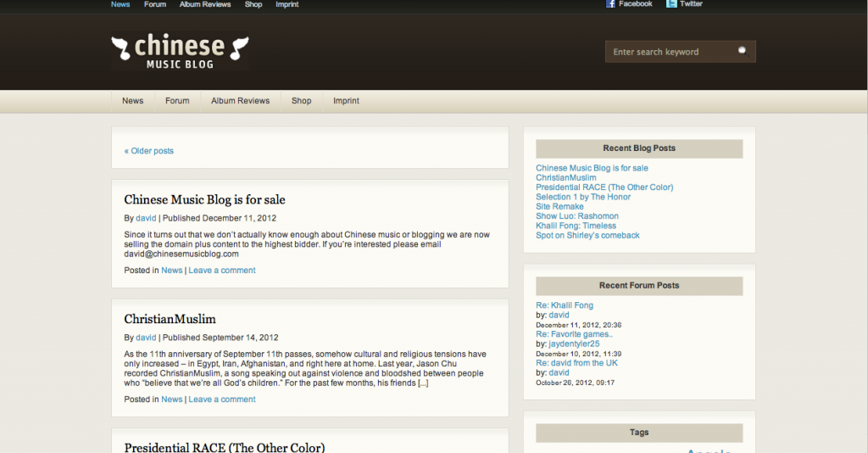The height and width of the screenshot is (453, 868).
Task: Open 'Show Luo: Rashomon' in recent posts
Action: tap(576, 216)
